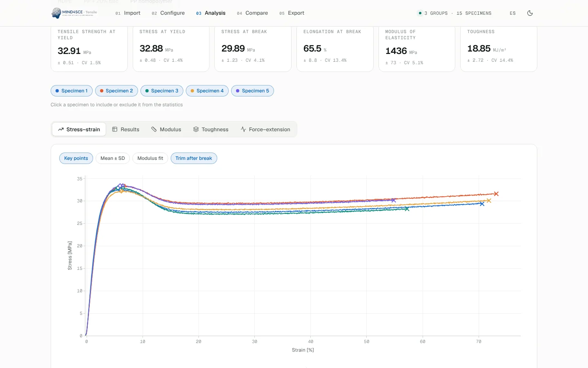Disable Trim after break option

(x=194, y=158)
